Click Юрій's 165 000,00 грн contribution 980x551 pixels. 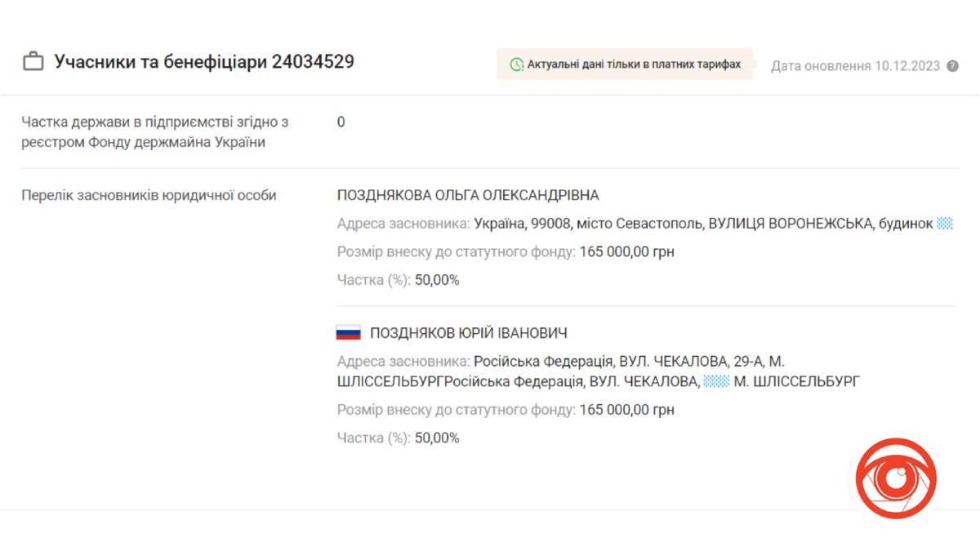627,410
